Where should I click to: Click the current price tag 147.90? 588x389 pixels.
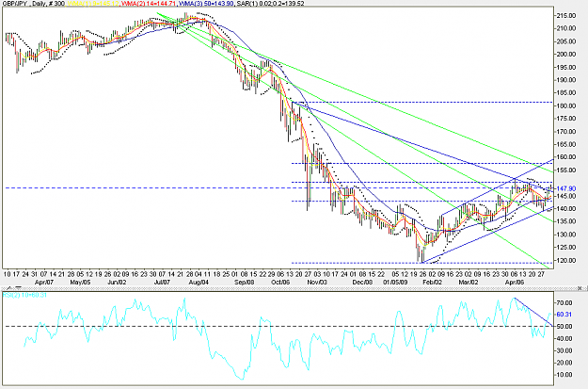click(x=566, y=188)
